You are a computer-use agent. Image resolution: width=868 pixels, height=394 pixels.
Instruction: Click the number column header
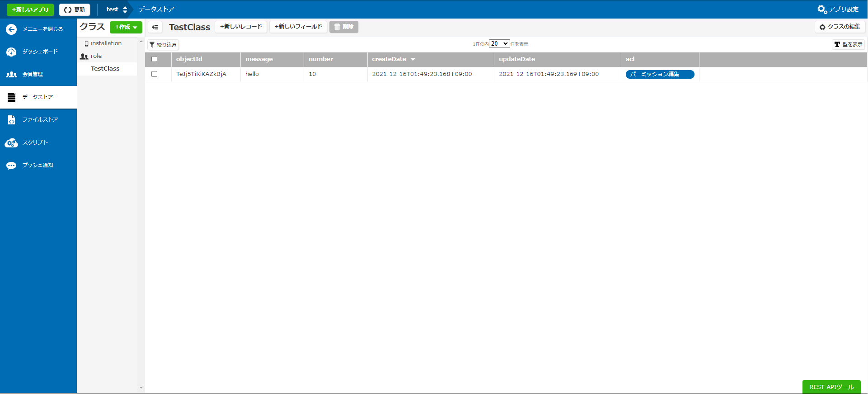(336, 59)
